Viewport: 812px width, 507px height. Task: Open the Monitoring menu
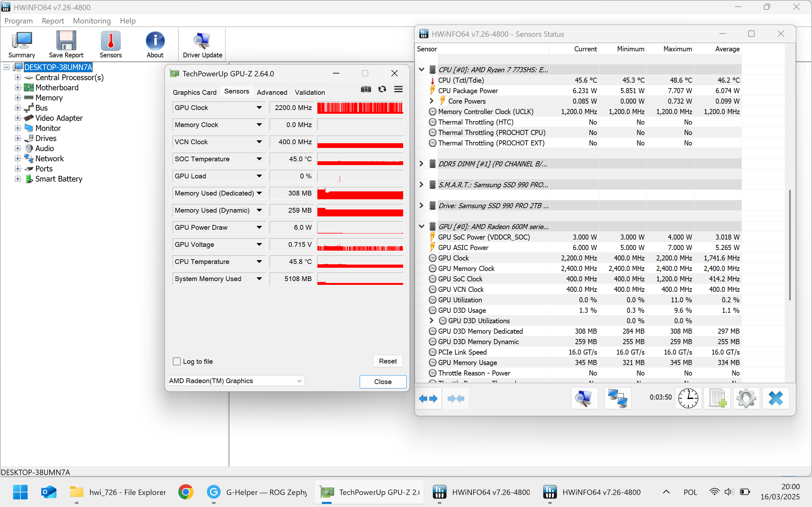92,21
